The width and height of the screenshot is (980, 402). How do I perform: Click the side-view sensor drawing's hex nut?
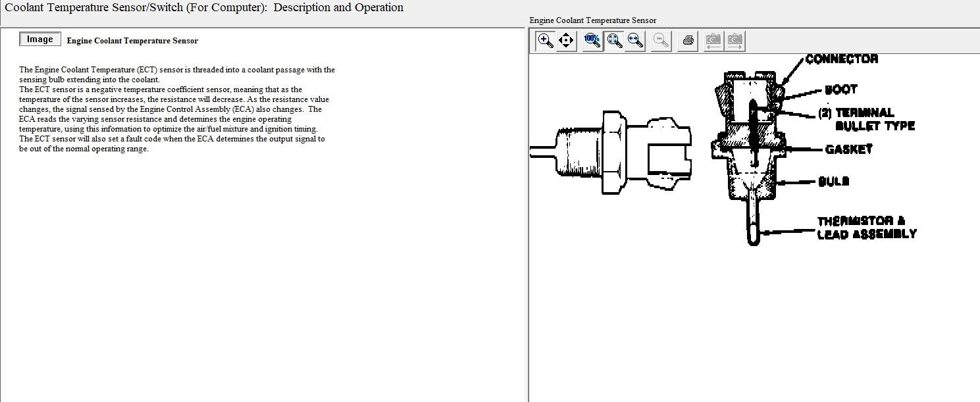pos(610,151)
